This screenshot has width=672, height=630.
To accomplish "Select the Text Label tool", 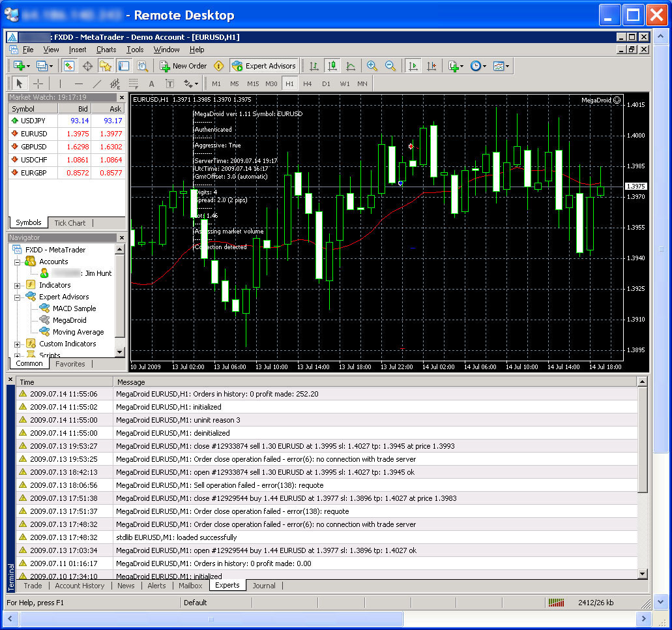I will [169, 83].
